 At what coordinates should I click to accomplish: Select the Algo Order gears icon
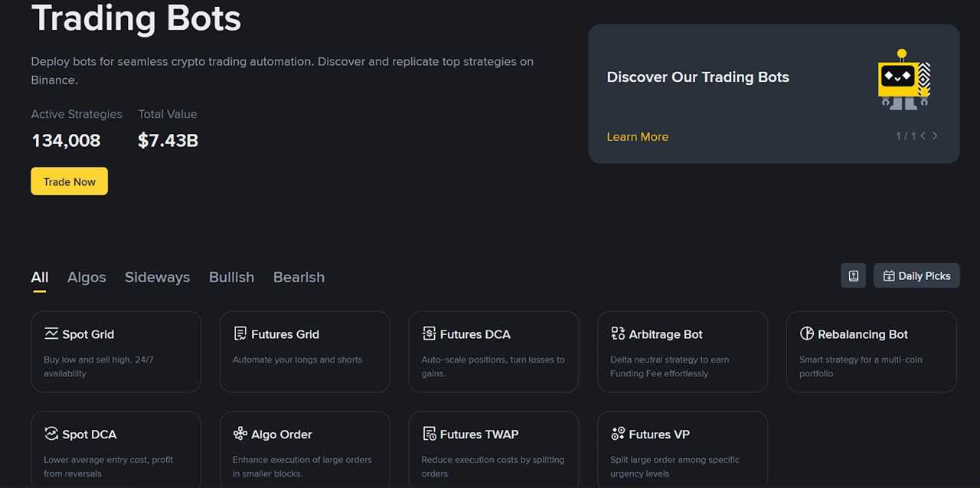click(x=240, y=434)
